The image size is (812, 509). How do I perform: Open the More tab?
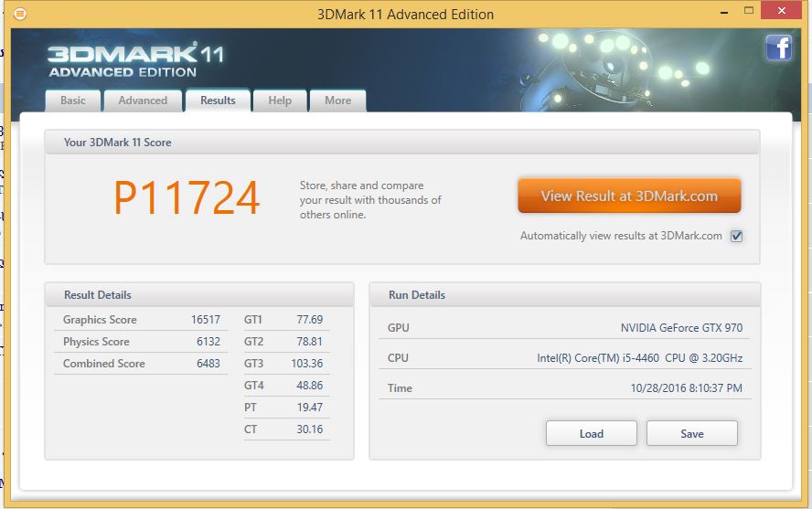click(337, 101)
